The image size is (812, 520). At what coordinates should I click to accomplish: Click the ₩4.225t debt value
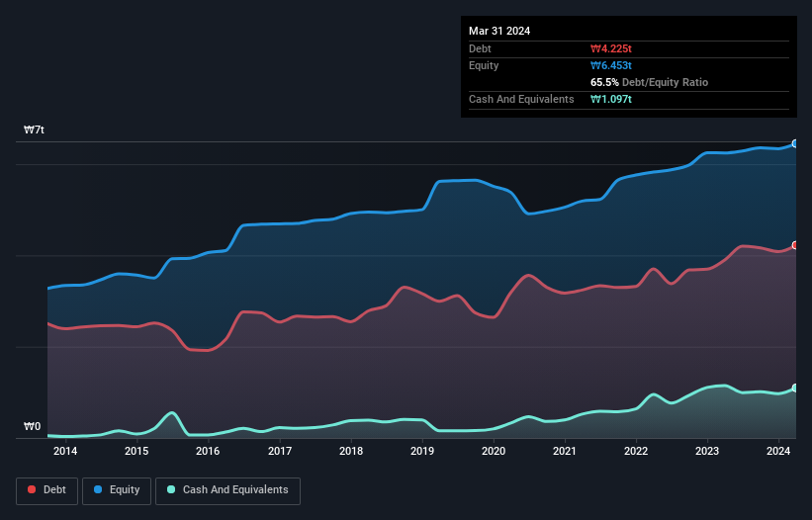(611, 48)
